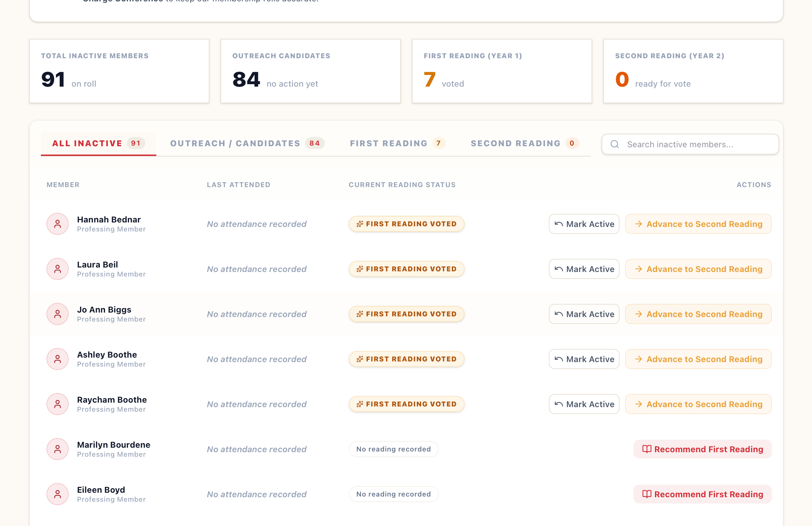The height and width of the screenshot is (526, 812).
Task: Click Ashley Boothe's First Reading Voted badge
Action: pyautogui.click(x=407, y=359)
